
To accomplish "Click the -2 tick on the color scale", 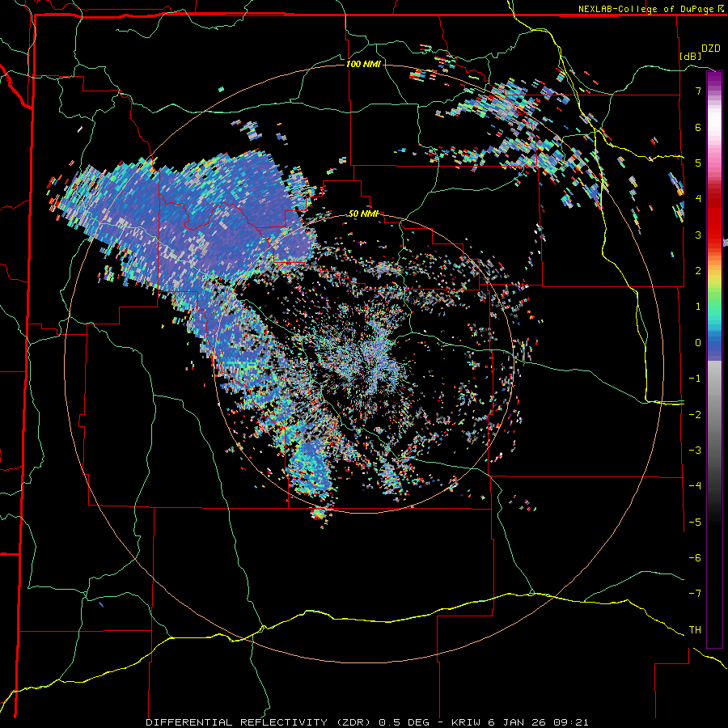I will pyautogui.click(x=695, y=415).
